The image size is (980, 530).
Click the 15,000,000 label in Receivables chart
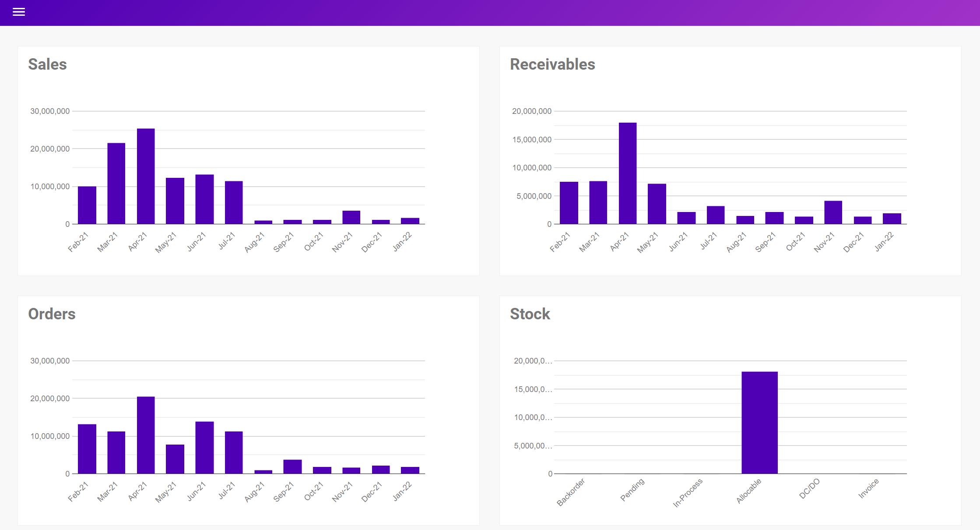532,140
